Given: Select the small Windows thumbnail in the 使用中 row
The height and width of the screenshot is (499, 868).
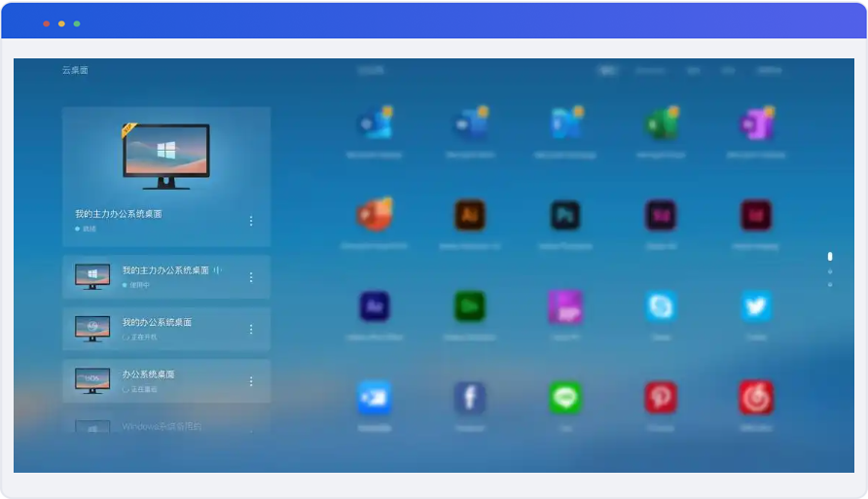Looking at the screenshot, I should (x=92, y=276).
